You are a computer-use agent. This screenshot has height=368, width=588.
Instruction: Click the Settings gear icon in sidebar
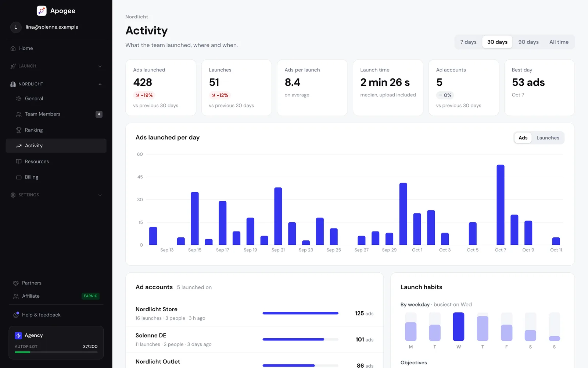point(13,195)
